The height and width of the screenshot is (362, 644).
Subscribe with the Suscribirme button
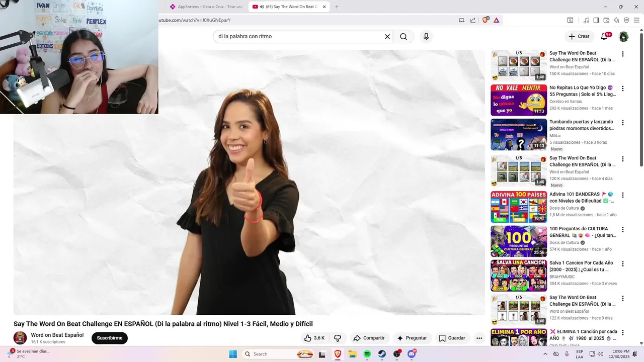tap(110, 338)
